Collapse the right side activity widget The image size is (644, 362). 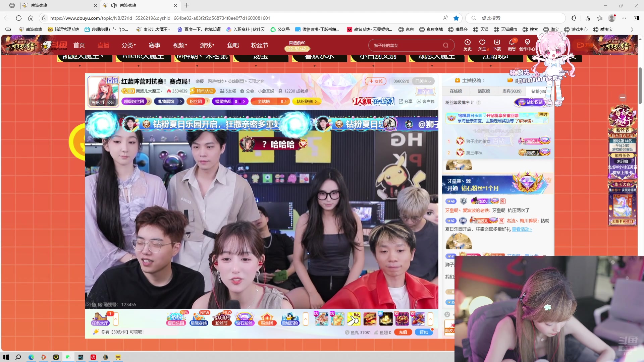[x=623, y=98]
